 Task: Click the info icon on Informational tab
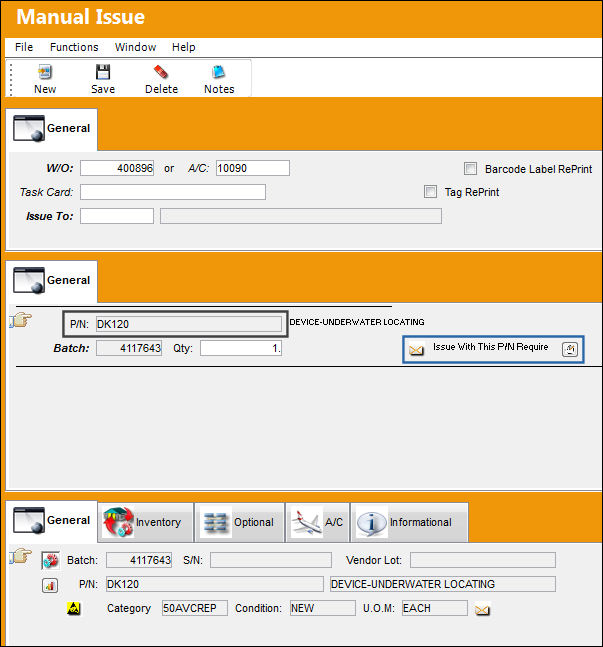(371, 522)
